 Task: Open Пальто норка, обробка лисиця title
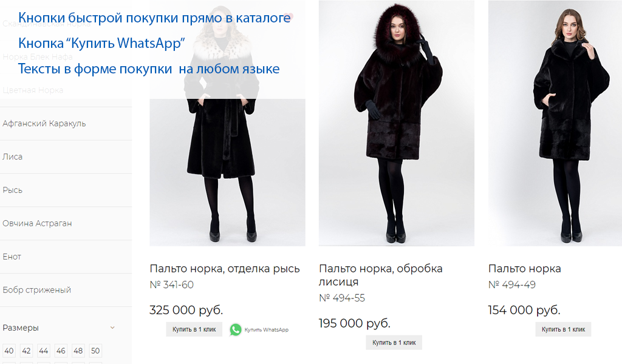coord(380,275)
